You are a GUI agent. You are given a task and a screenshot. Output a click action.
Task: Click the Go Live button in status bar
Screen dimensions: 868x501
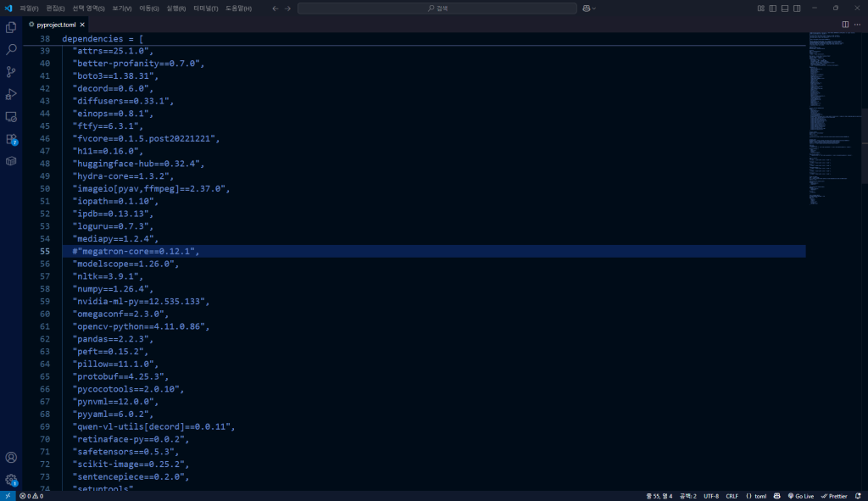(800, 496)
